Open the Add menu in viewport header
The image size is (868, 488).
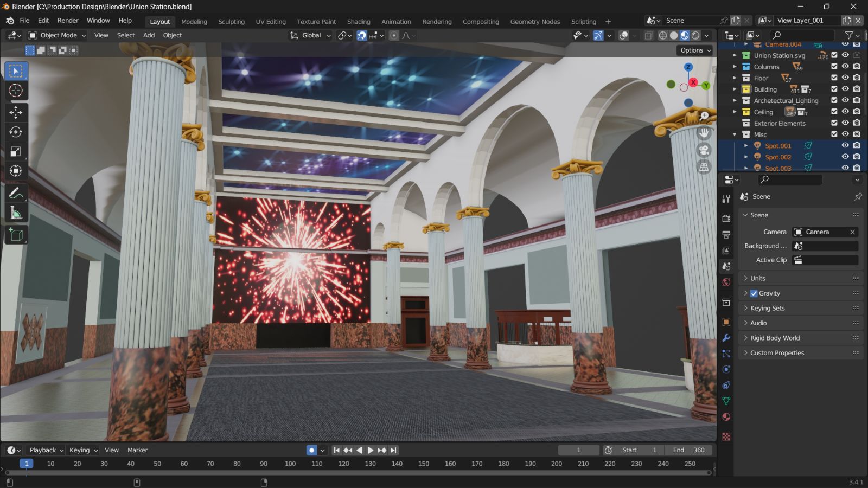click(x=149, y=35)
